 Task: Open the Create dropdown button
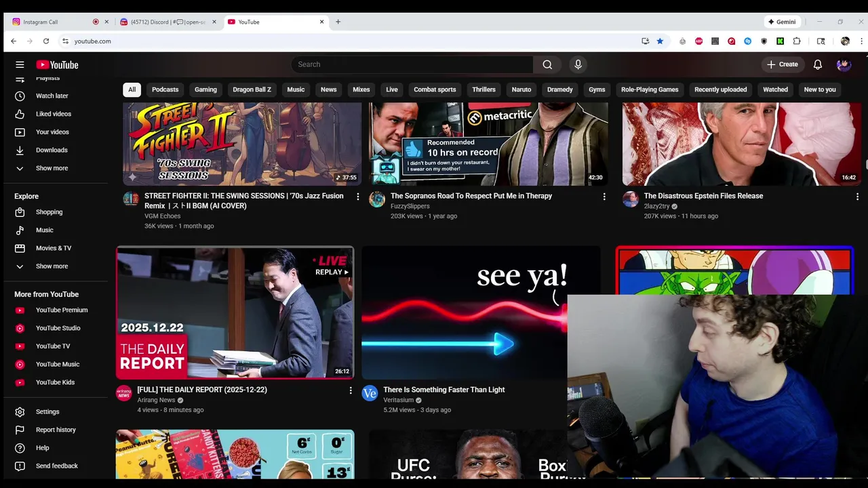pos(783,64)
